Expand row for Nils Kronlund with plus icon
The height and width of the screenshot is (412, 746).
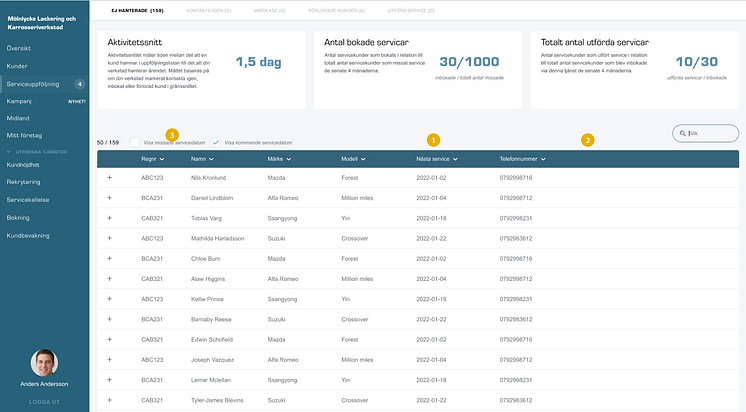pyautogui.click(x=109, y=177)
